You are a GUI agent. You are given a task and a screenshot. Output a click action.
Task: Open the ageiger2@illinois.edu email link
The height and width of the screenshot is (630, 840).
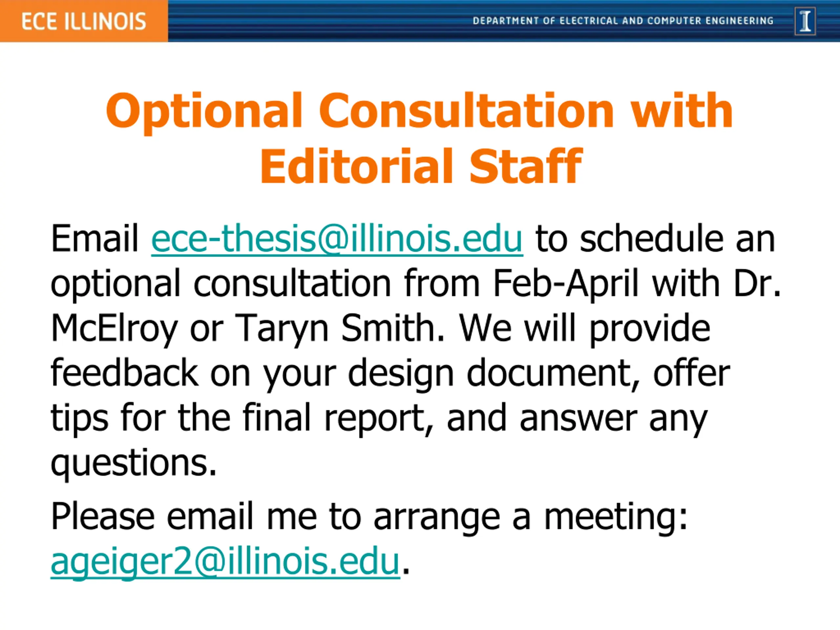225,561
